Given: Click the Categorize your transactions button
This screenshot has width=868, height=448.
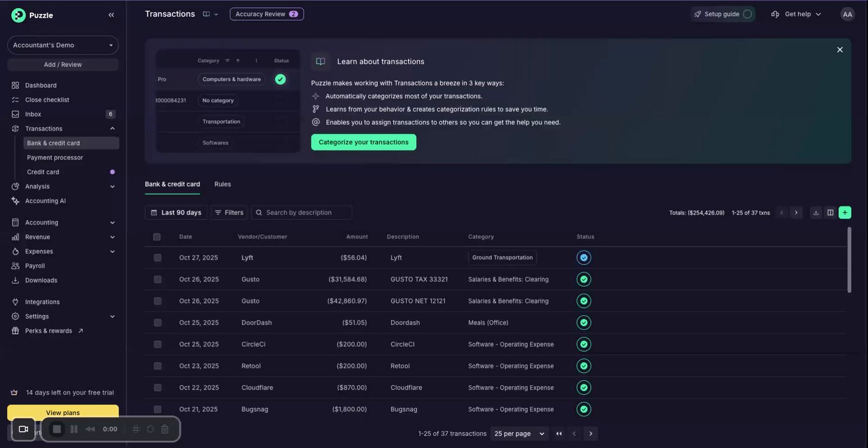Looking at the screenshot, I should pyautogui.click(x=364, y=142).
